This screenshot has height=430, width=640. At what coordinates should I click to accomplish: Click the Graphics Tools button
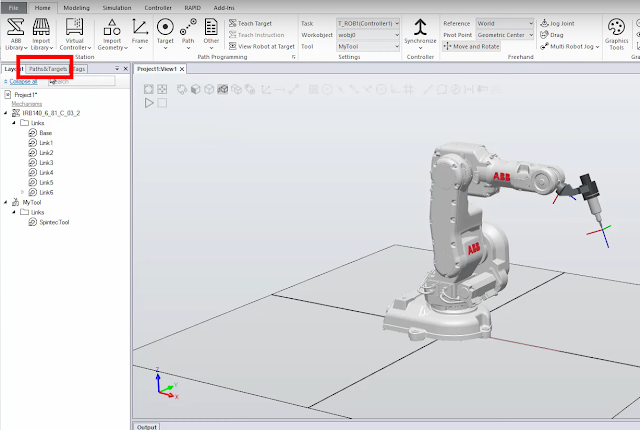click(616, 34)
